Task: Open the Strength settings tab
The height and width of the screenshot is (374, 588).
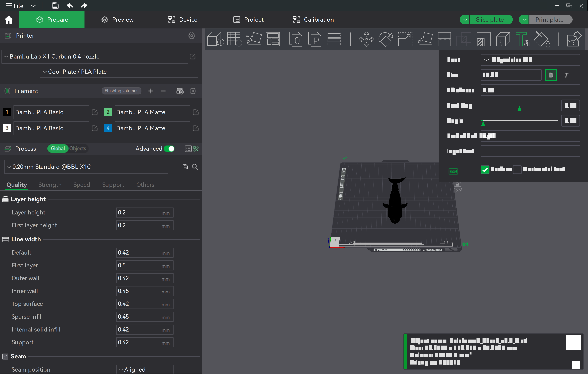Action: tap(50, 185)
